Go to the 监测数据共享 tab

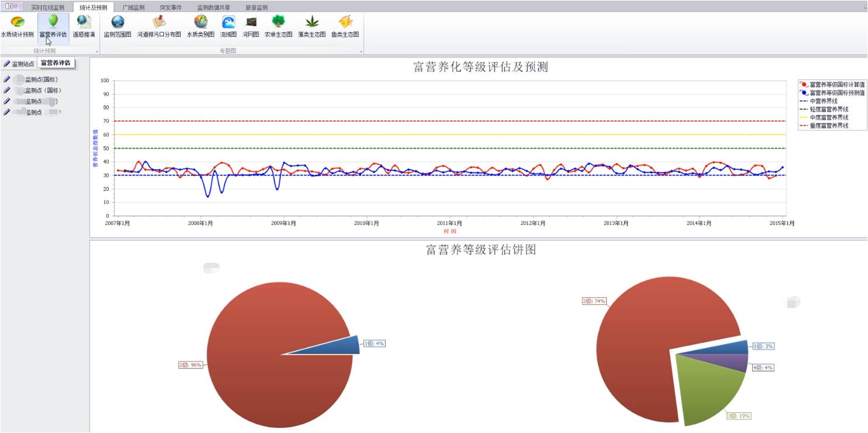tap(214, 8)
